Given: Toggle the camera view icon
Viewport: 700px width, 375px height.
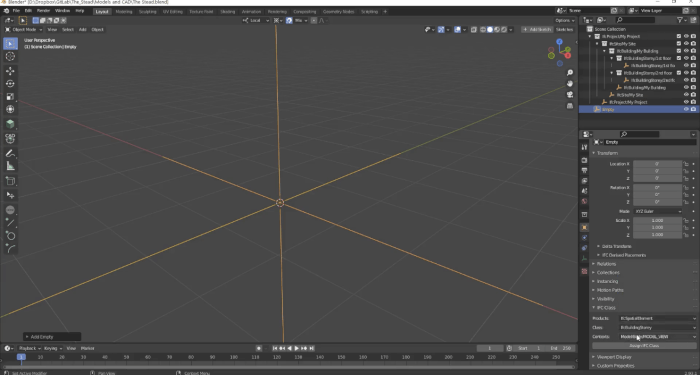Looking at the screenshot, I should (570, 95).
